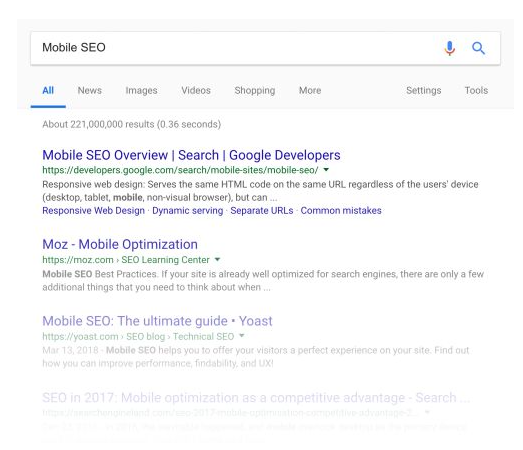This screenshot has width=523, height=450.
Task: Click the blue magnifier search icon
Action: tap(478, 48)
